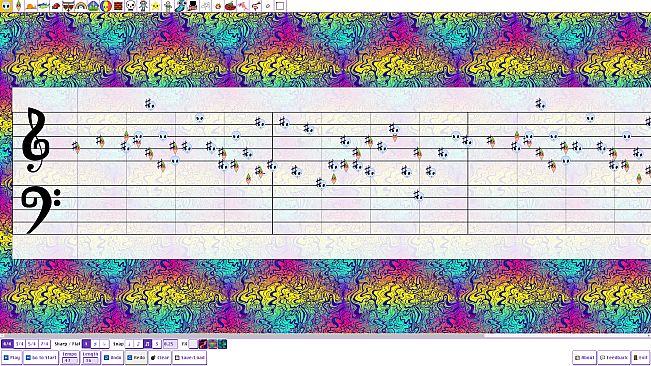The width and height of the screenshot is (651, 366).
Task: Click the Length value field
Action: click(x=91, y=361)
